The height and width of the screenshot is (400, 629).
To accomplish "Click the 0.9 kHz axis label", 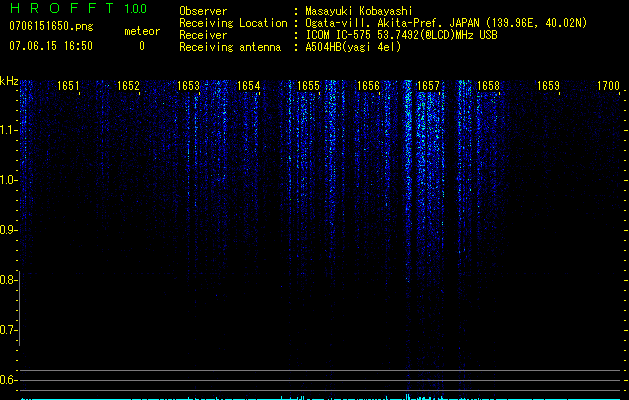I will point(7,230).
